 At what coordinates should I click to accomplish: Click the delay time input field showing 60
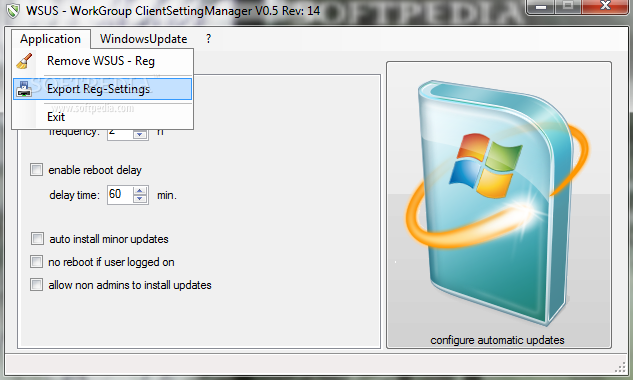pos(120,195)
